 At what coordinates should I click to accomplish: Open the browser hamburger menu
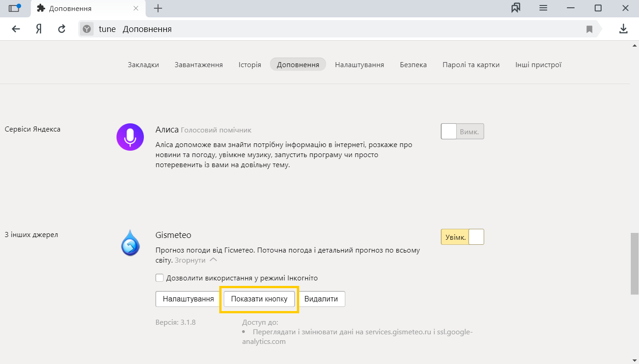[543, 8]
